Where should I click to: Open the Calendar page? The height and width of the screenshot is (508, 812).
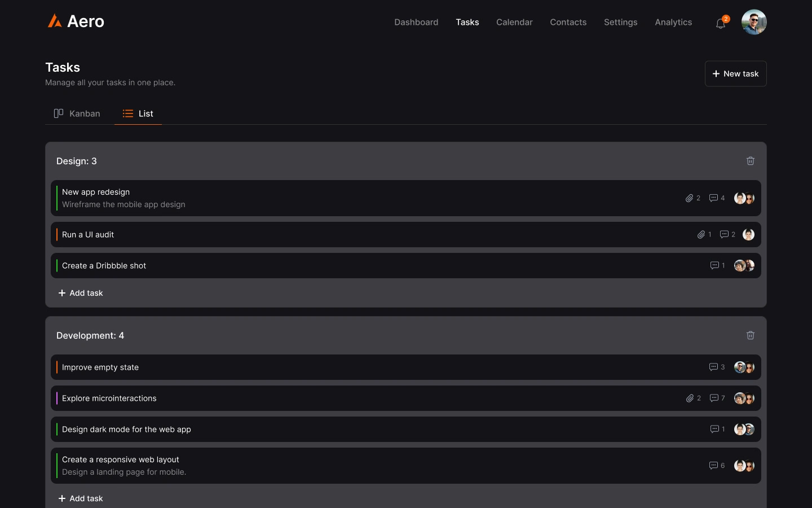[514, 22]
